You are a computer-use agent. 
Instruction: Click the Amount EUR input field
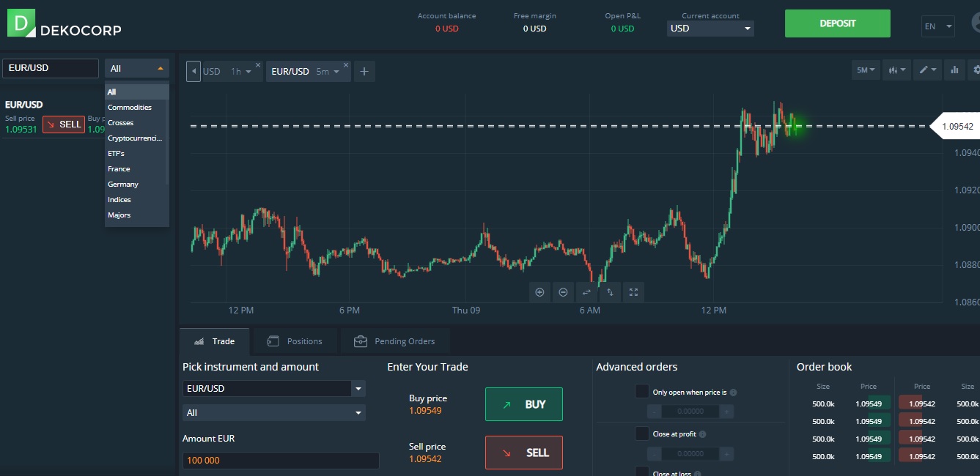click(x=280, y=461)
